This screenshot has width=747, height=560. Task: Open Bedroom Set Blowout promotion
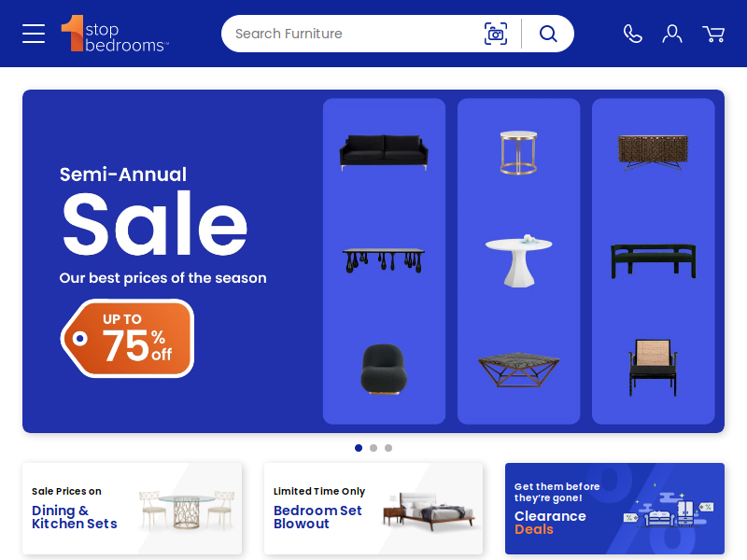(373, 508)
